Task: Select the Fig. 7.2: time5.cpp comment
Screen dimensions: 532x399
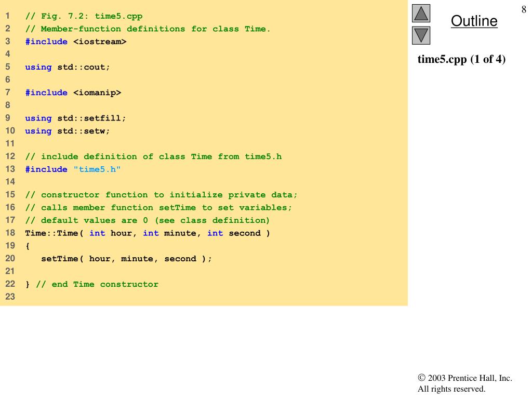Action: 84,16
